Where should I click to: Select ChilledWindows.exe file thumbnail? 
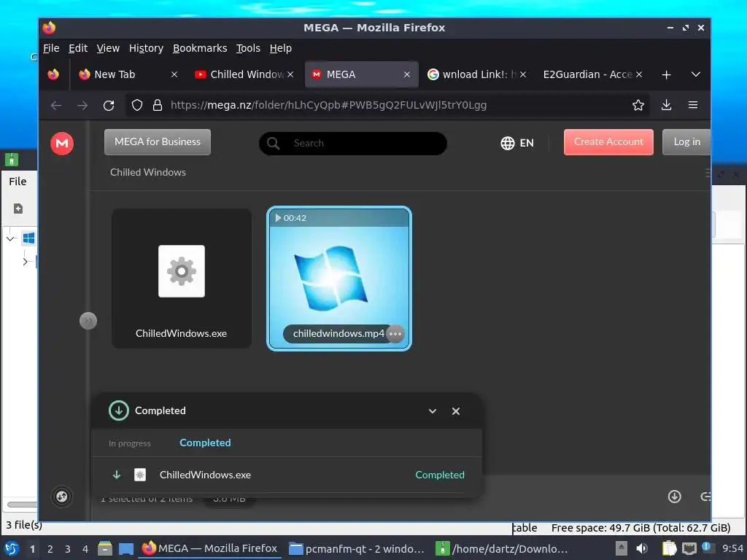coord(182,278)
